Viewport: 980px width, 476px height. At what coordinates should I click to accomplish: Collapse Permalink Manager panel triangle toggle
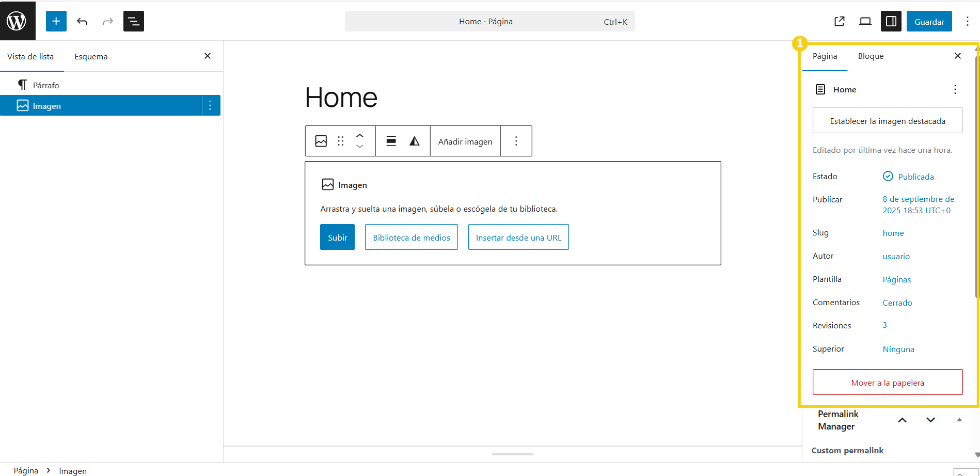pos(959,420)
